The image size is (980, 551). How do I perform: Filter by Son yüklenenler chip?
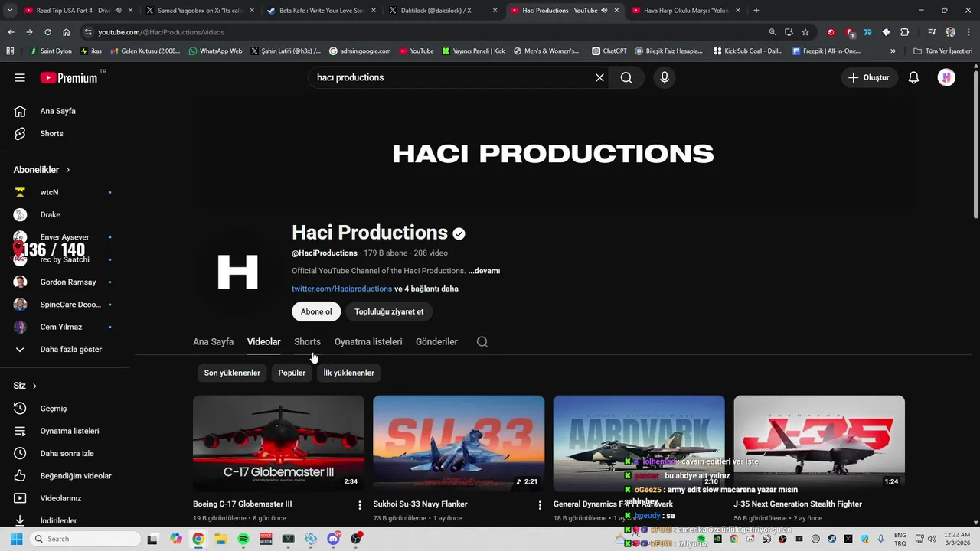(x=232, y=373)
